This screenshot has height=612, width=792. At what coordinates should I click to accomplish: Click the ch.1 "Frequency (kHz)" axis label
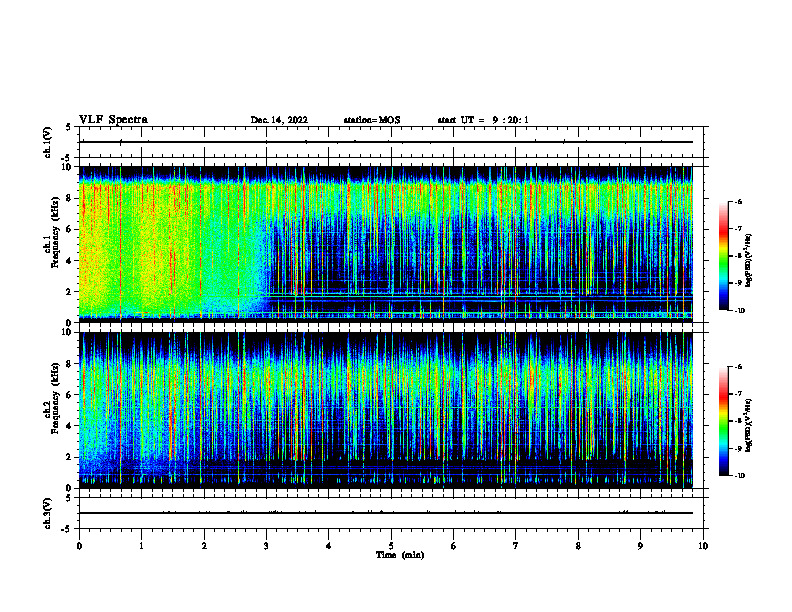55,233
